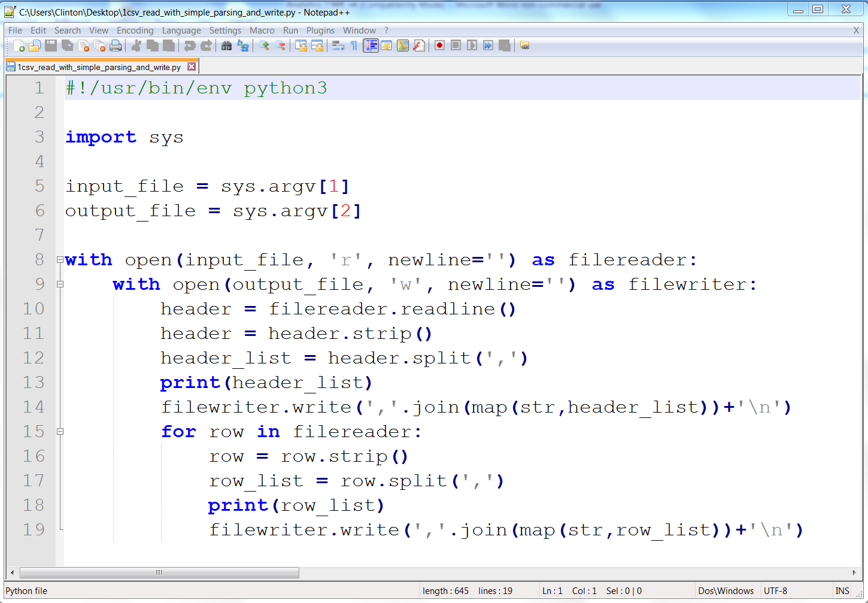
Task: Create a new file
Action: click(20, 45)
